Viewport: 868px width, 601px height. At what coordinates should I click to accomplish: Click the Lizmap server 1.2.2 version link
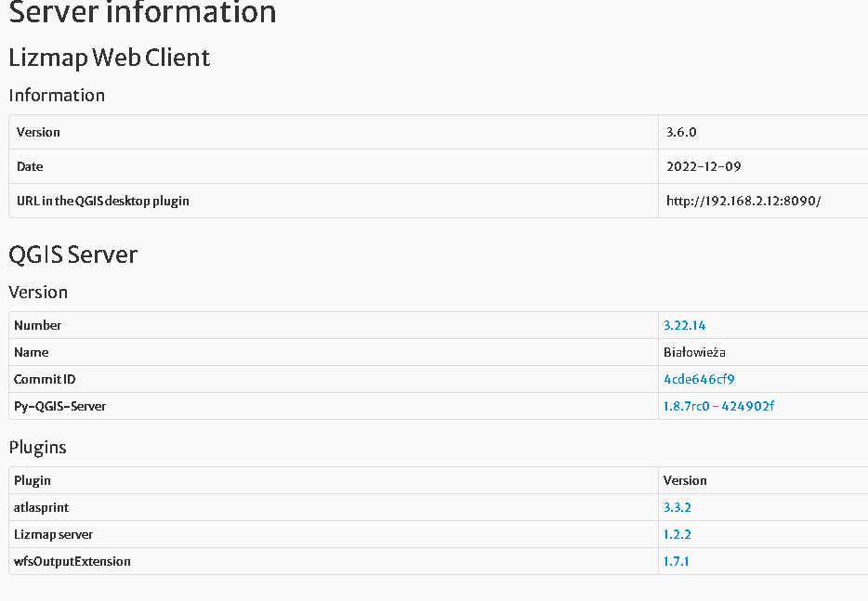click(x=676, y=534)
